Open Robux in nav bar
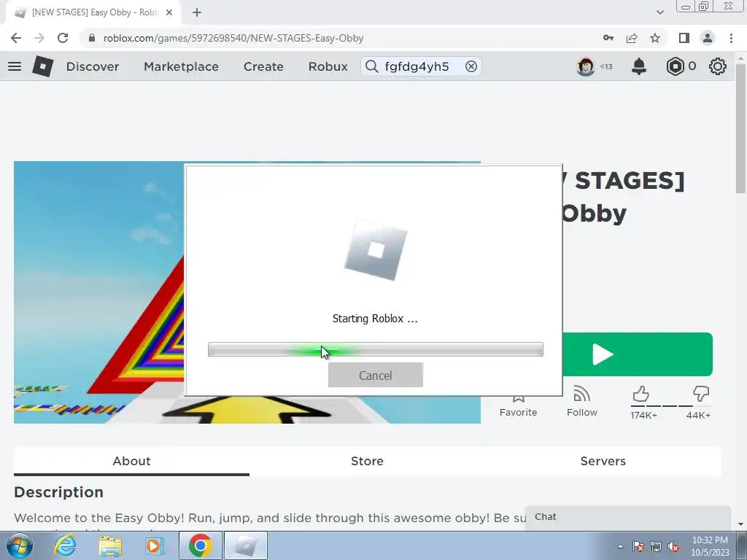The width and height of the screenshot is (747, 560). click(328, 66)
